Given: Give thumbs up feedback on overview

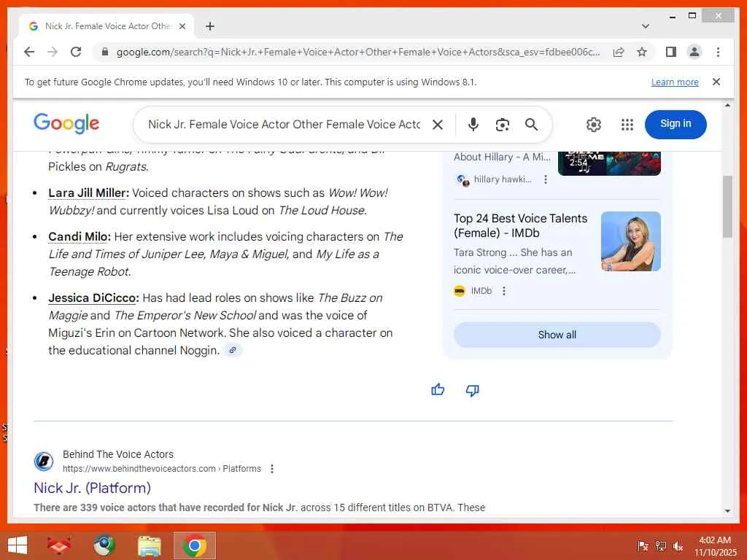Looking at the screenshot, I should [x=438, y=390].
